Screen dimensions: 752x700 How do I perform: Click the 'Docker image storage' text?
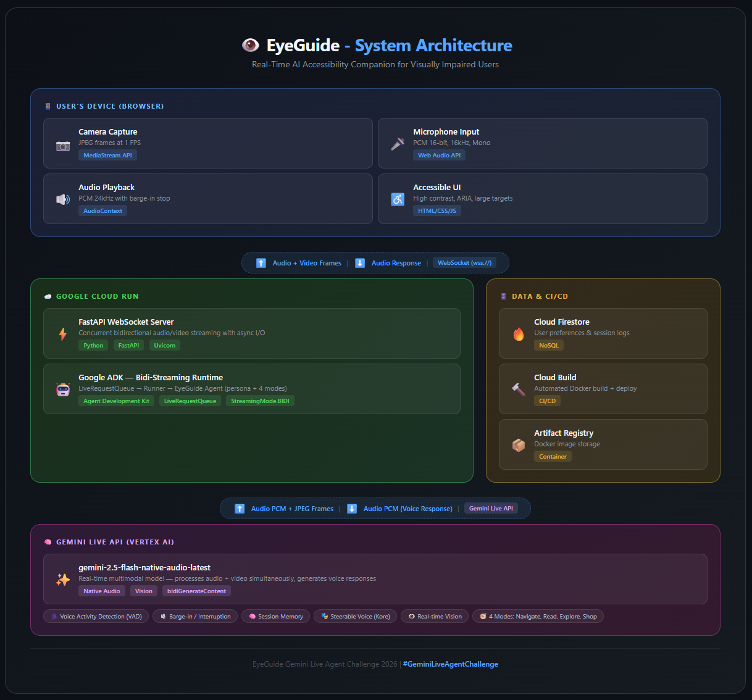pos(567,444)
